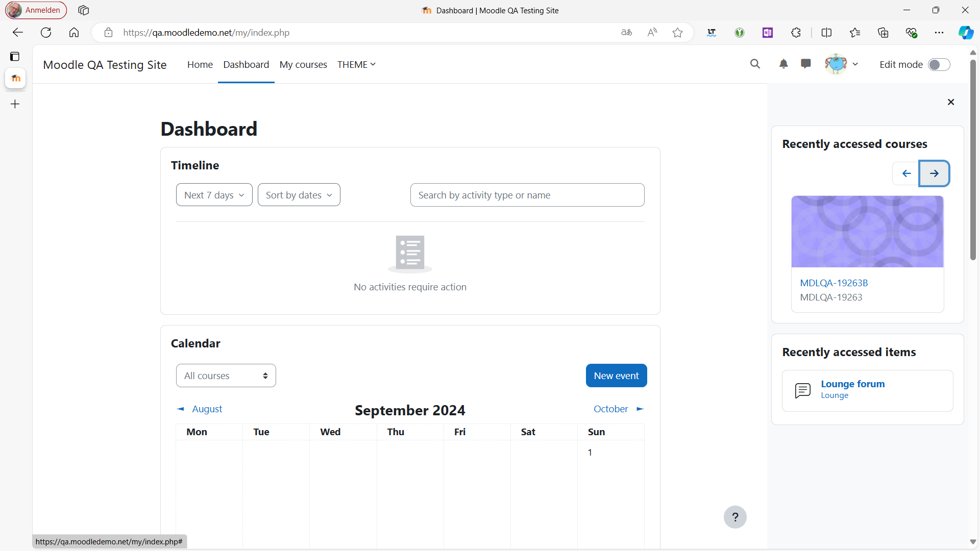The image size is (980, 551).
Task: Select September 1 in the calendar
Action: tap(590, 452)
